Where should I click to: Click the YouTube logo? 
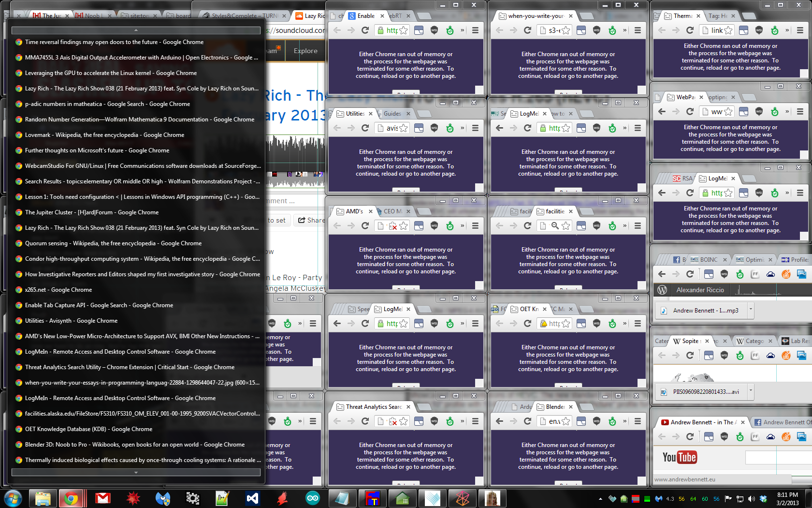point(679,457)
